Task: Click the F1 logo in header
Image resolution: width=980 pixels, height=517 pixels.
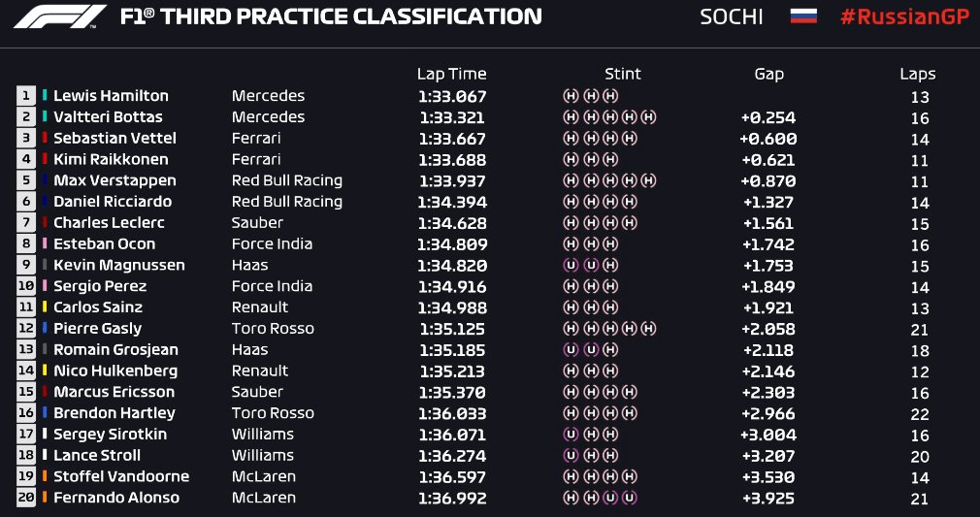Action: [60, 16]
